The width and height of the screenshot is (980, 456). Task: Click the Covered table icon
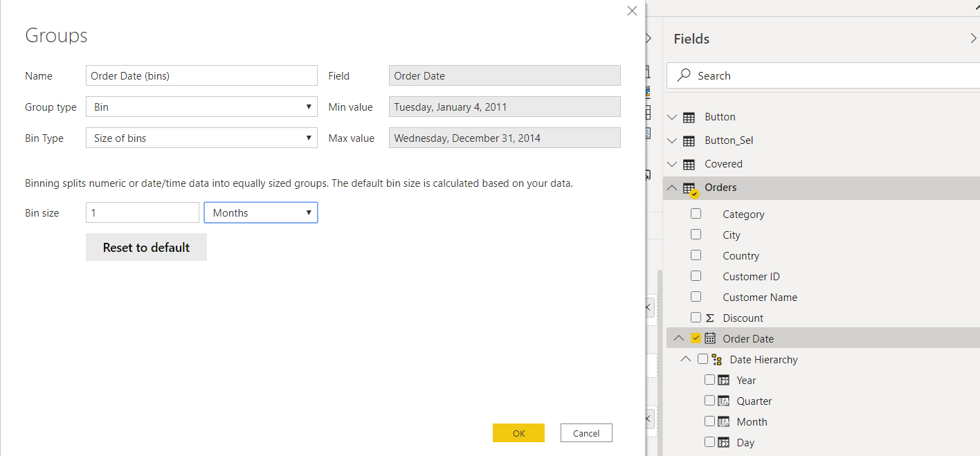click(x=689, y=165)
